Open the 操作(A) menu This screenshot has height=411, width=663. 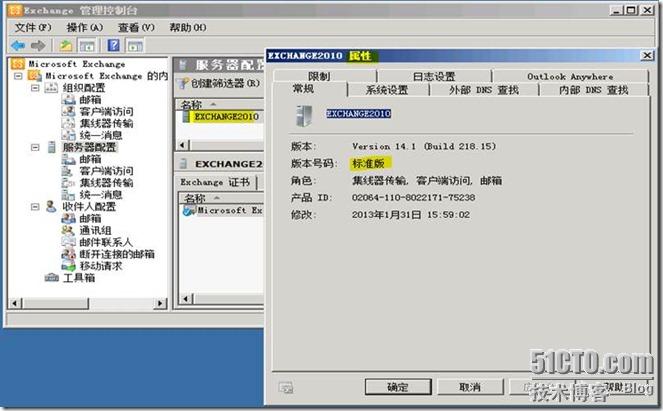coord(85,27)
